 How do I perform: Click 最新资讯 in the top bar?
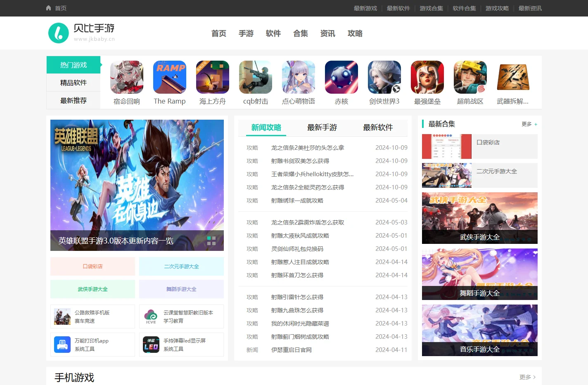point(530,8)
